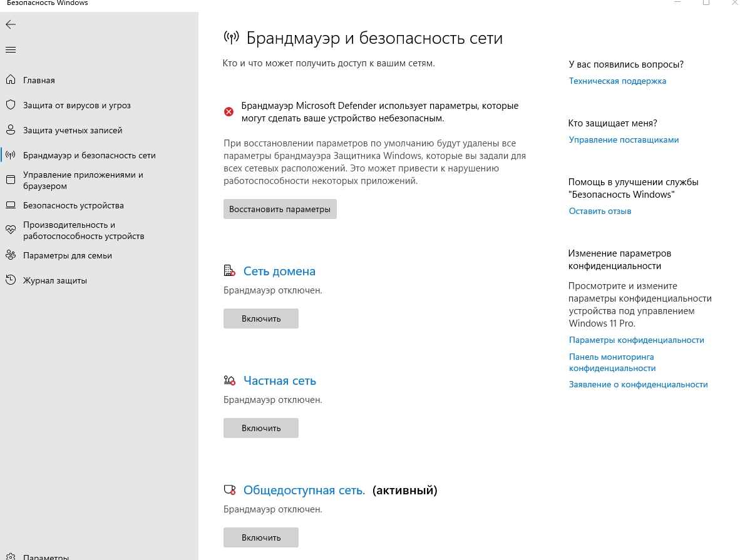This screenshot has width=740, height=560.
Task: Enable firewall for Сеть домена
Action: [x=260, y=318]
